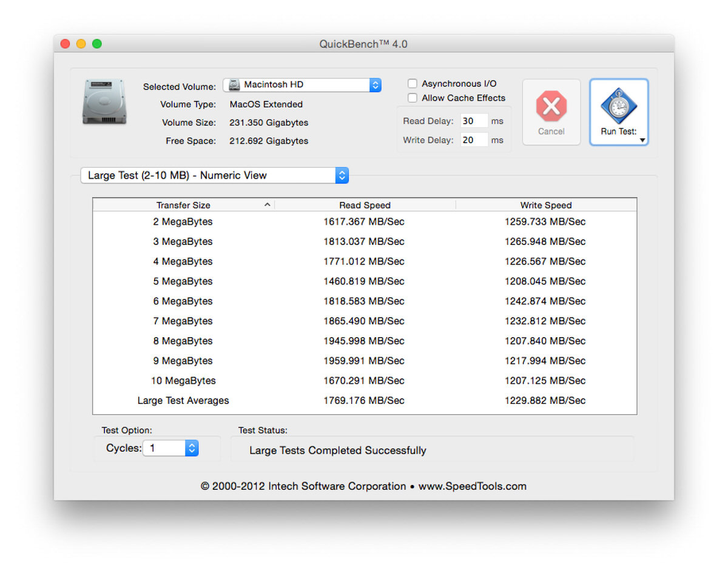The height and width of the screenshot is (573, 728).
Task: Click write speed value 1217.994 MB/Sec
Action: (x=545, y=361)
